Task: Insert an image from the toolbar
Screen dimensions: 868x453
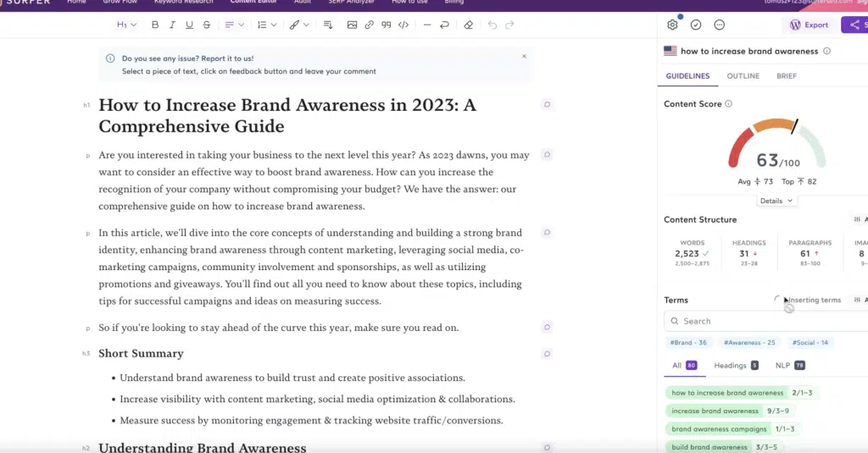Action: point(352,25)
